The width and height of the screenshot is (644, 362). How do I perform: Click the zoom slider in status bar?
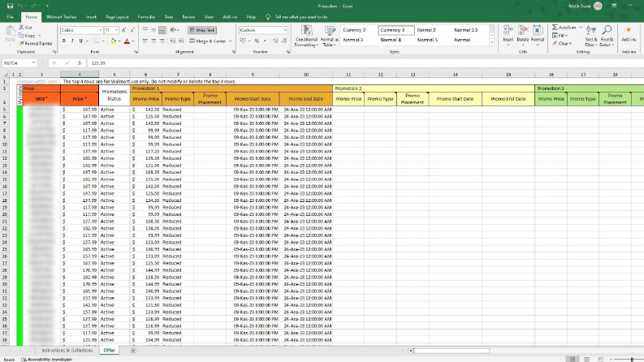coord(631,360)
